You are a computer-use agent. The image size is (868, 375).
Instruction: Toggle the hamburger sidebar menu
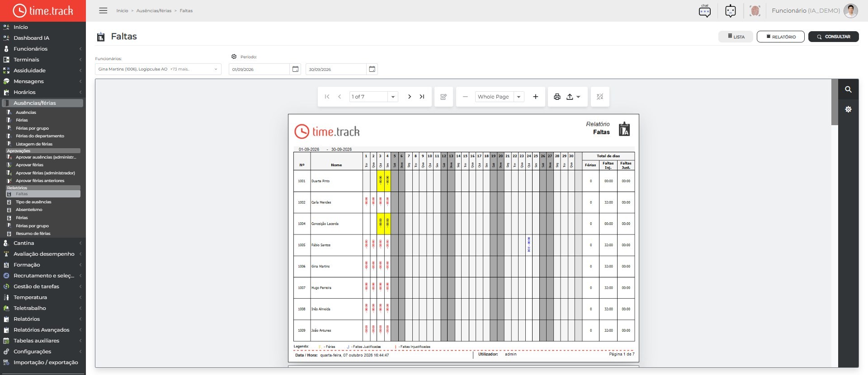103,10
